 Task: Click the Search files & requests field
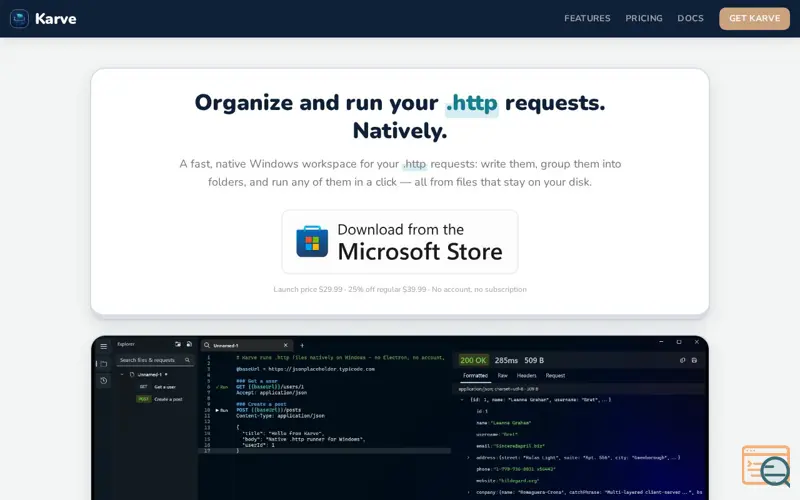(155, 360)
